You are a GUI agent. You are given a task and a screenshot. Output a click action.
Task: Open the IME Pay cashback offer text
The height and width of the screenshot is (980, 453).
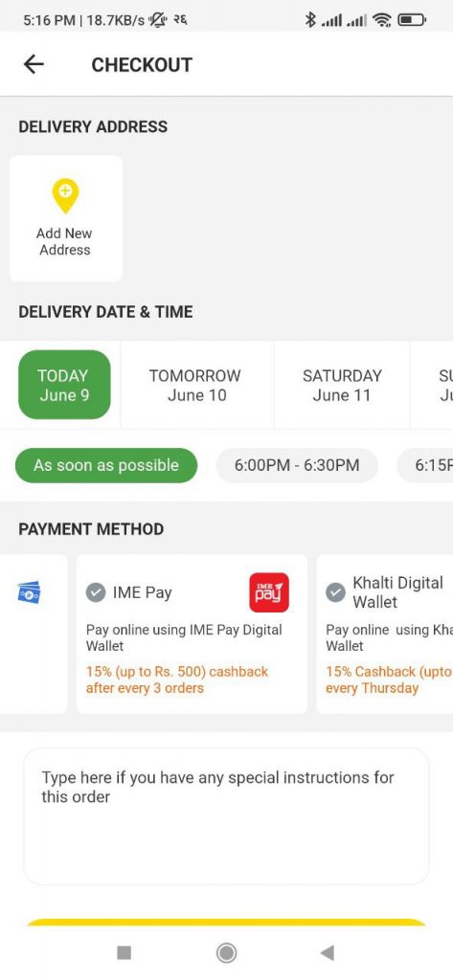177,680
